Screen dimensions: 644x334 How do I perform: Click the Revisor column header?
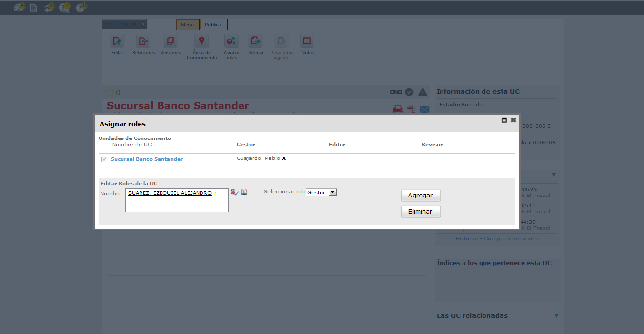[x=432, y=145]
